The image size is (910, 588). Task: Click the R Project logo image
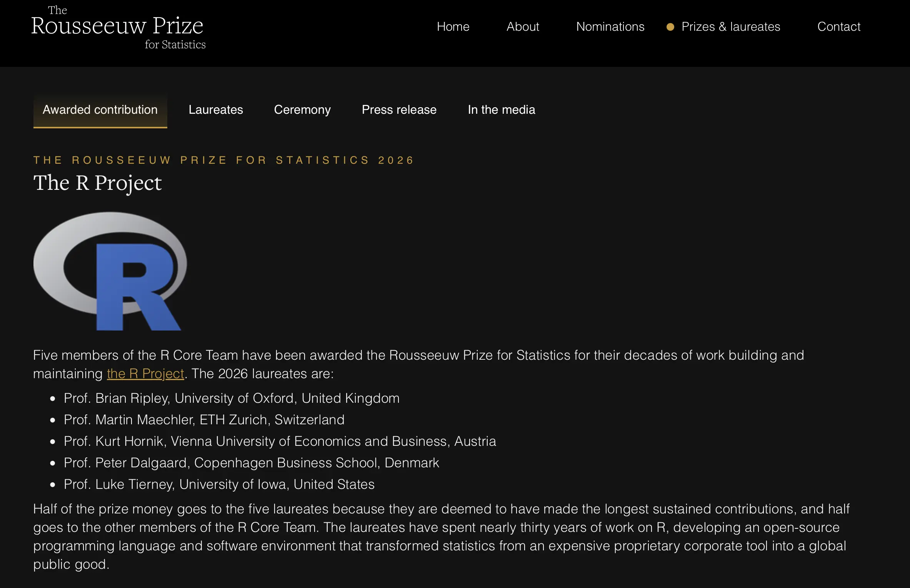[x=110, y=271]
